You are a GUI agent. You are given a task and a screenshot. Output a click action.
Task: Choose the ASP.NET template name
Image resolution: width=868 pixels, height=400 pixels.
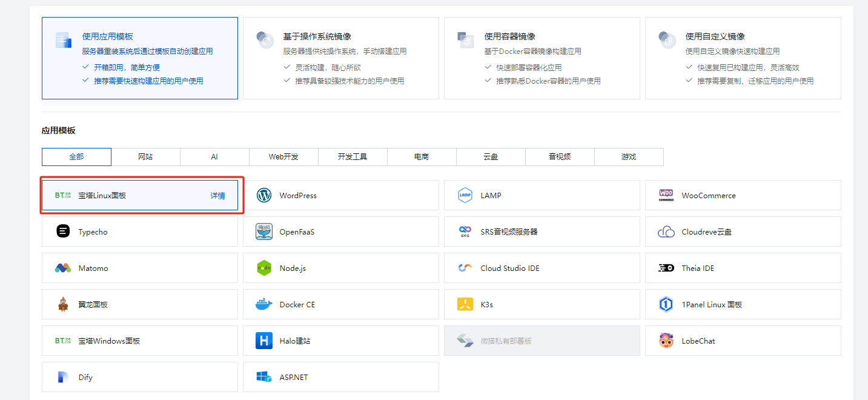tap(294, 377)
